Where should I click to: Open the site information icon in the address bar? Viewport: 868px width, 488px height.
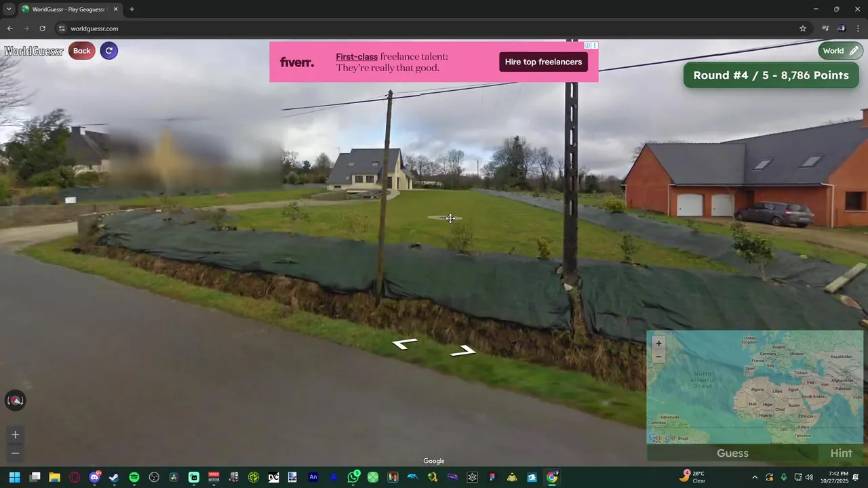(62, 28)
